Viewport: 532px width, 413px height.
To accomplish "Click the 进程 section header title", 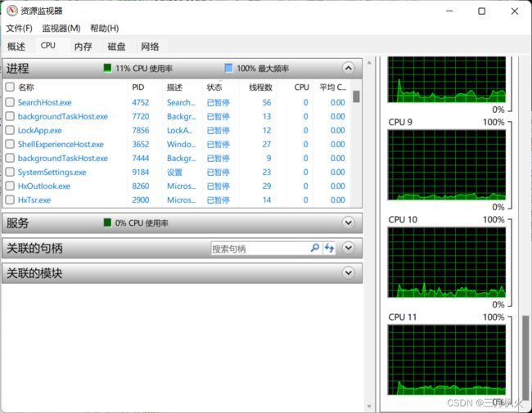I will point(18,68).
